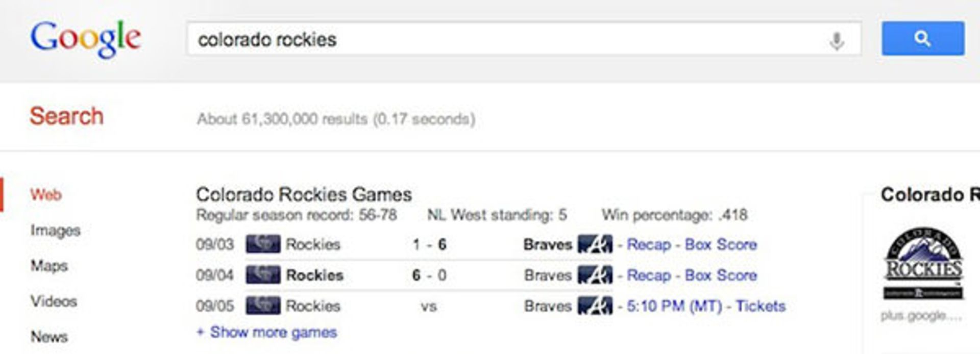Open the Box Score for 09/03 game
The height and width of the screenshot is (354, 980).
(720, 245)
